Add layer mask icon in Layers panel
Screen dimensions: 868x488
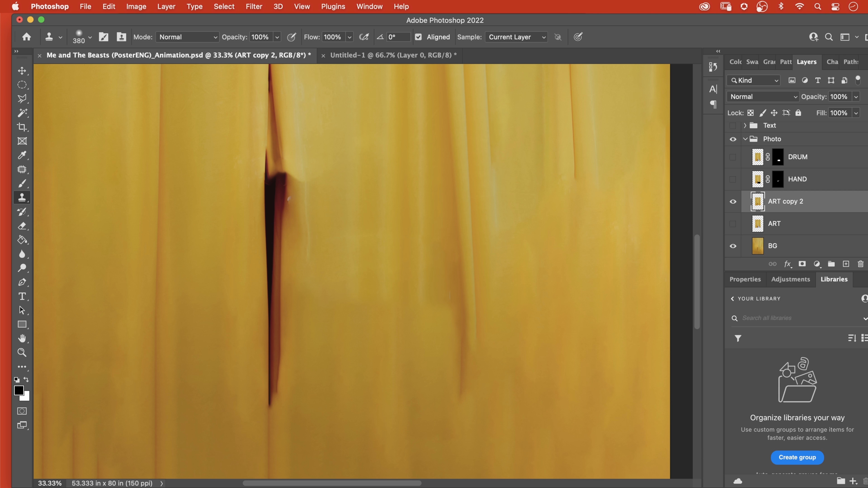click(x=802, y=264)
